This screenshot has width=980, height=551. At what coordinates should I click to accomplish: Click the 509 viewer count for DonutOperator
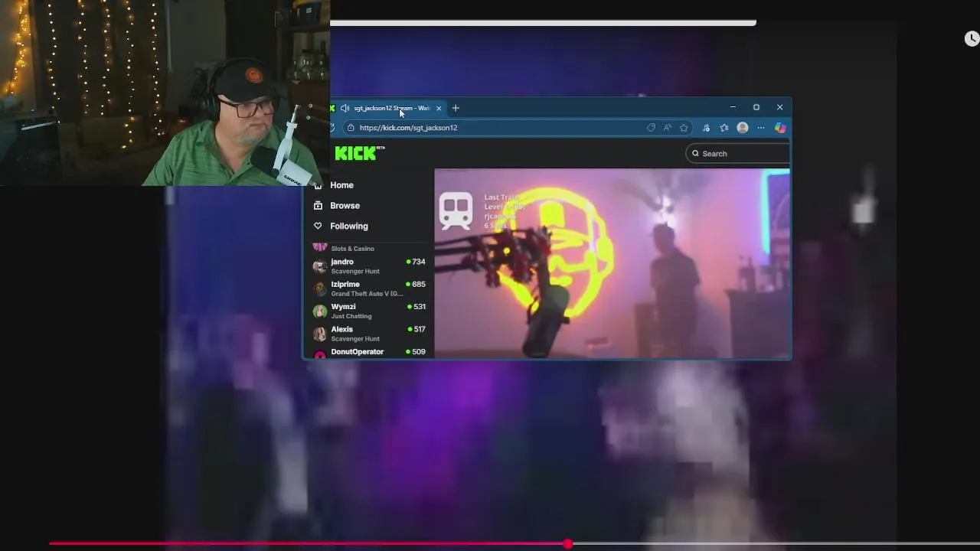[x=418, y=352]
